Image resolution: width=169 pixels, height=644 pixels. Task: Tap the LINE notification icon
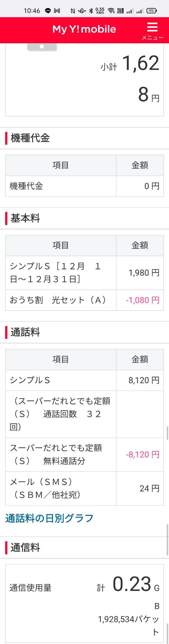coord(48,11)
